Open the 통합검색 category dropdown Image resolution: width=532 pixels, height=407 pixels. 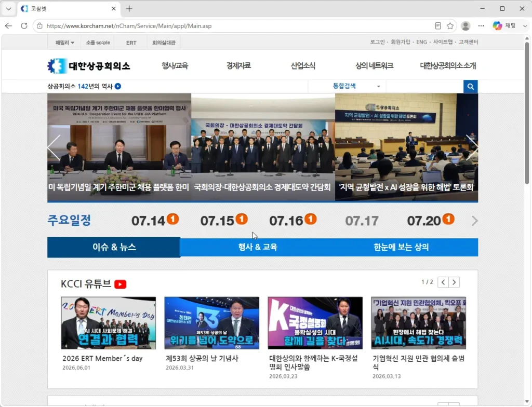pos(347,86)
